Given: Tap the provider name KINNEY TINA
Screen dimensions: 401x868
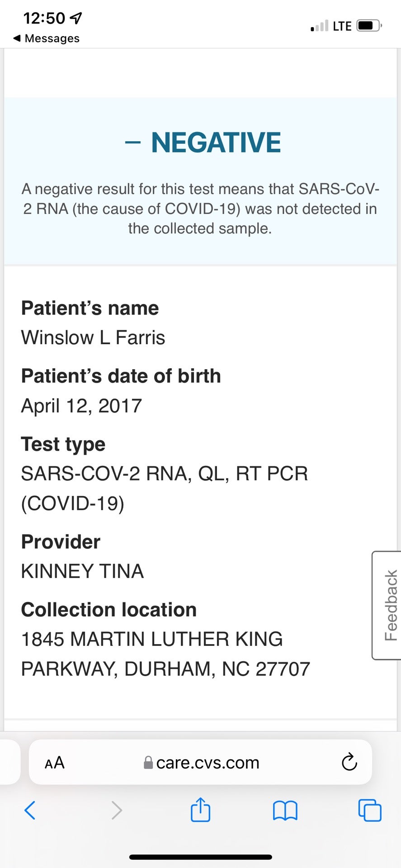Looking at the screenshot, I should (x=82, y=571).
